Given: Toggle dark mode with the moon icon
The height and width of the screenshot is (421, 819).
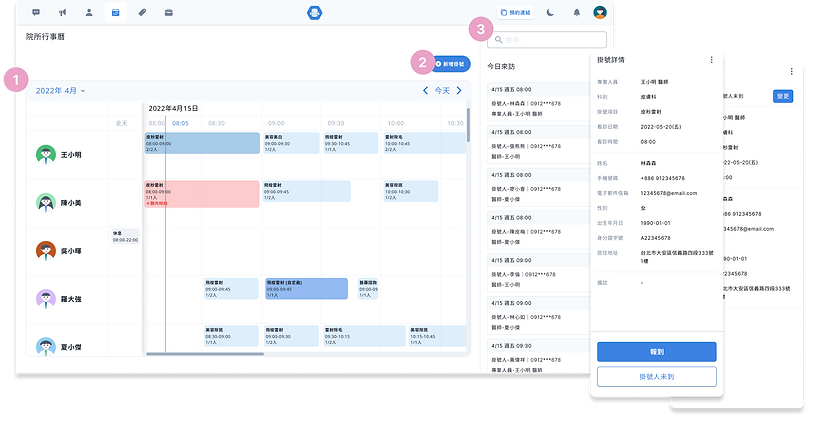Looking at the screenshot, I should point(550,13).
